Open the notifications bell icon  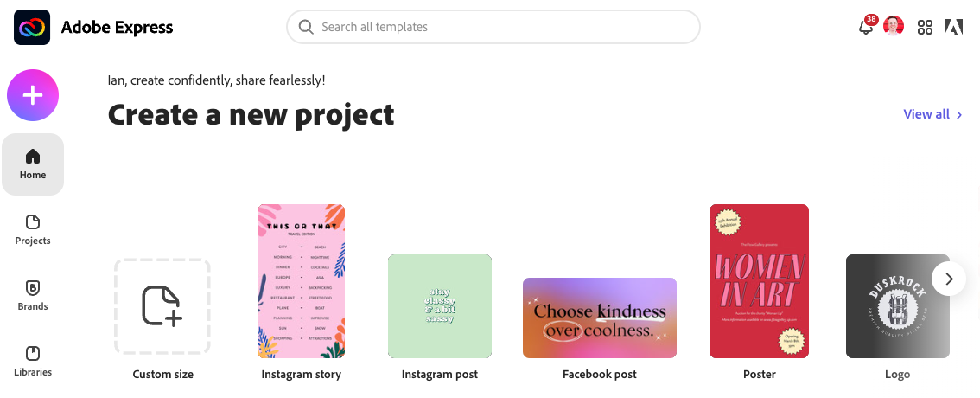866,26
